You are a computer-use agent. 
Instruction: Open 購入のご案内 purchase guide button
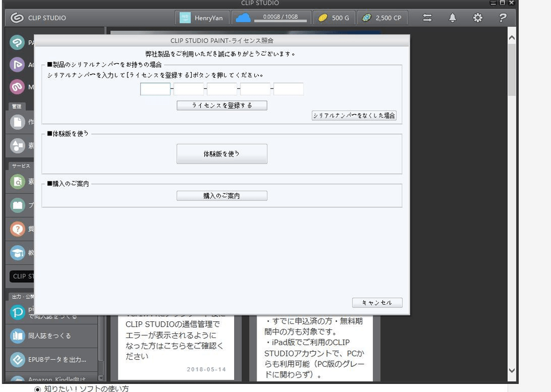pyautogui.click(x=222, y=196)
